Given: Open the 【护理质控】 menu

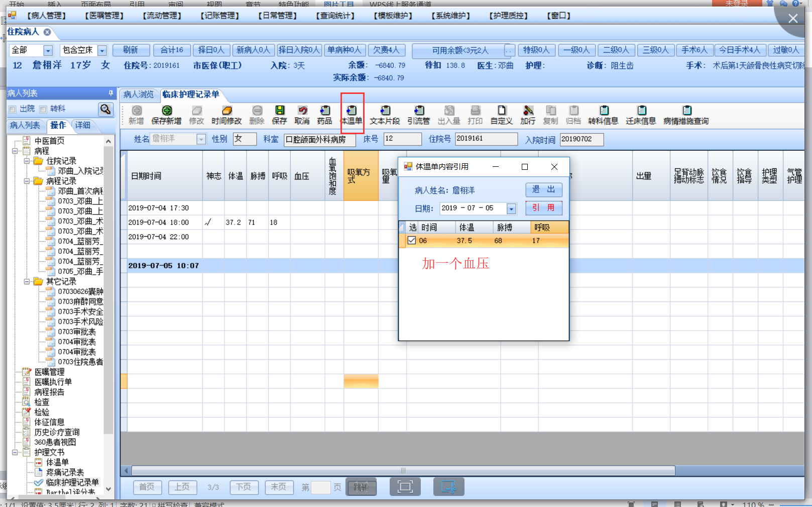Looking at the screenshot, I should pos(508,16).
